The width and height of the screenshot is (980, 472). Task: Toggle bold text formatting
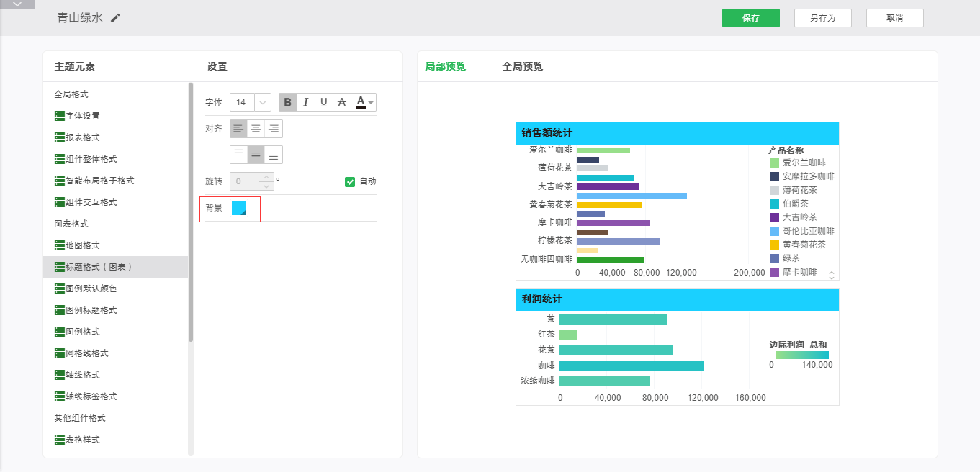[x=288, y=102]
